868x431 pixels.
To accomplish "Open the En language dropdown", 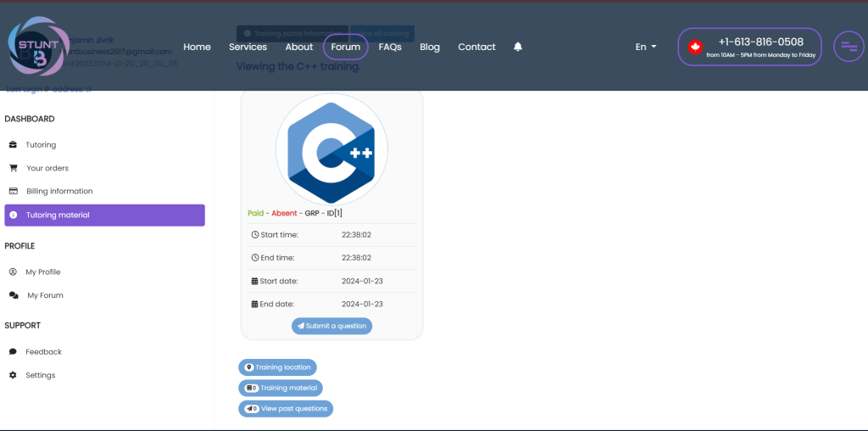I will point(645,48).
